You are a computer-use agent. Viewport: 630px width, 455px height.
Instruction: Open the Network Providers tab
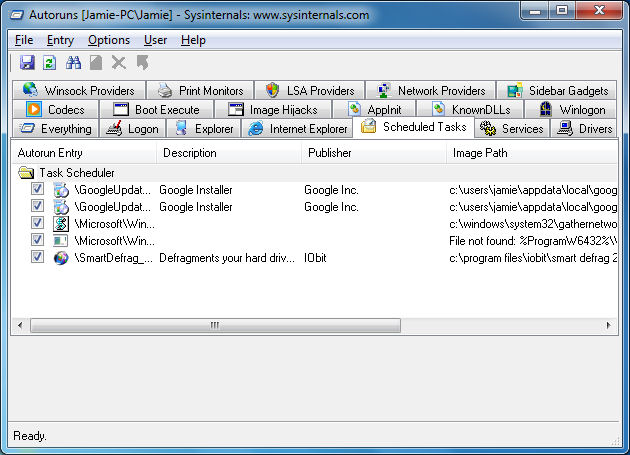431,90
